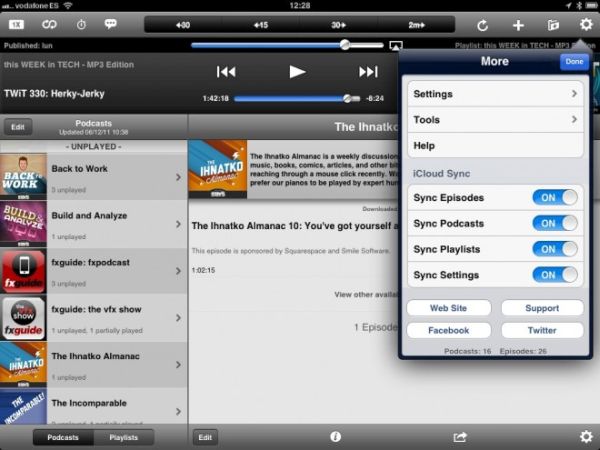The height and width of the screenshot is (450, 600).
Task: Open the media folder icon in top toolbar
Action: 553,25
